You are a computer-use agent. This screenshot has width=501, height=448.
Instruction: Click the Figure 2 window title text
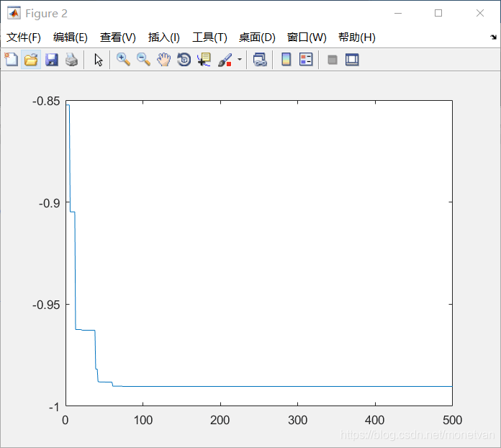coord(46,14)
